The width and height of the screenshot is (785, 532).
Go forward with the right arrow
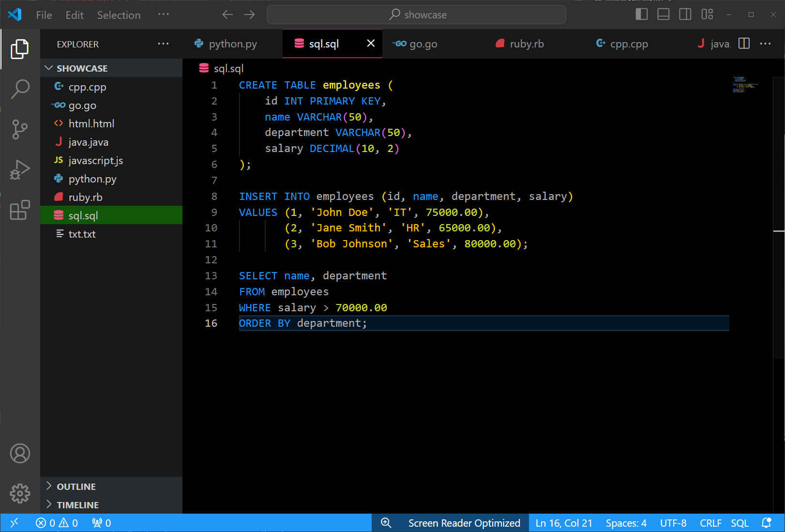pos(249,15)
